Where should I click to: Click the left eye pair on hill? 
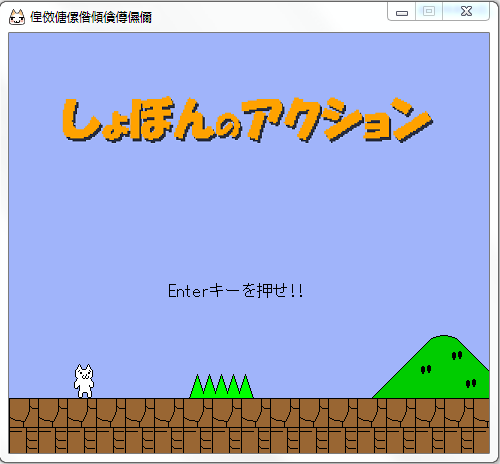point(426,369)
